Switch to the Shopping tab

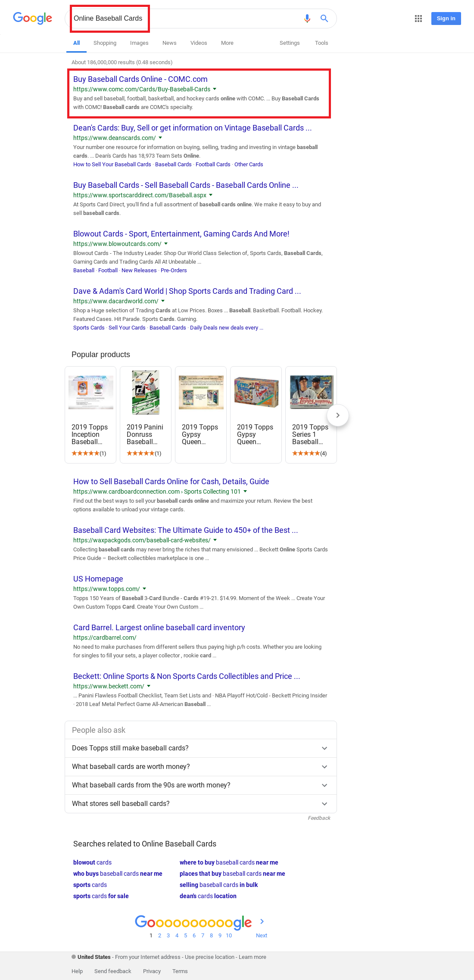point(105,43)
